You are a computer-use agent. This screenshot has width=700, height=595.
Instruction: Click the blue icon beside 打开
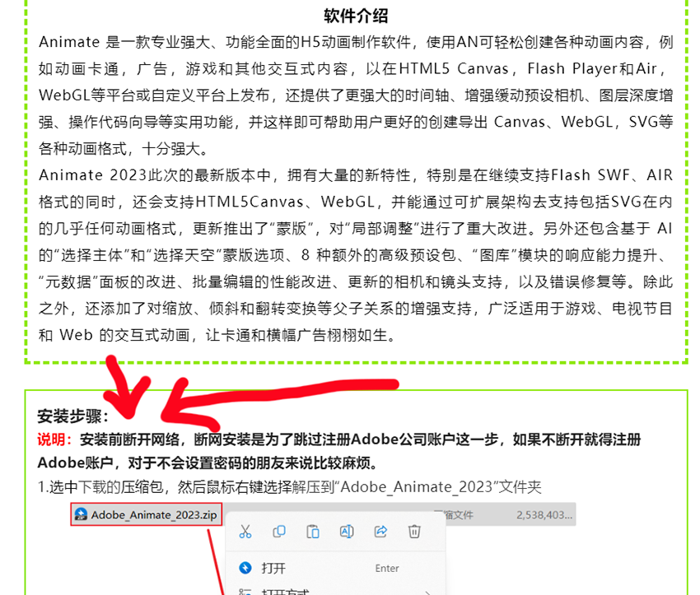pos(244,568)
